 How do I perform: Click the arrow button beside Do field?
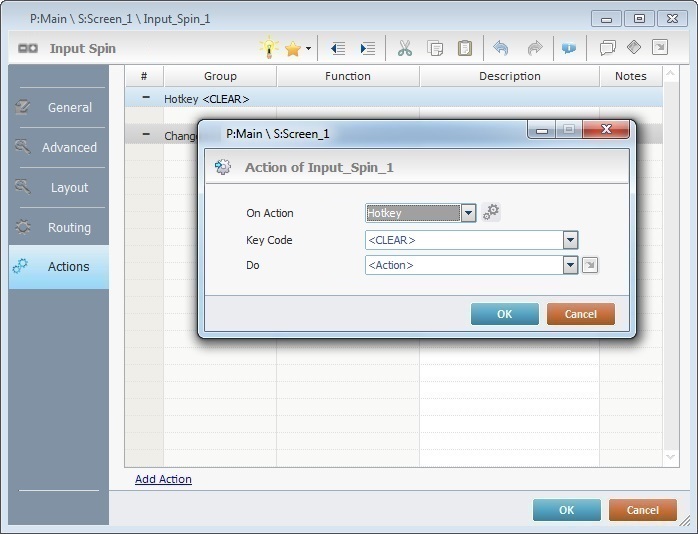click(590, 265)
